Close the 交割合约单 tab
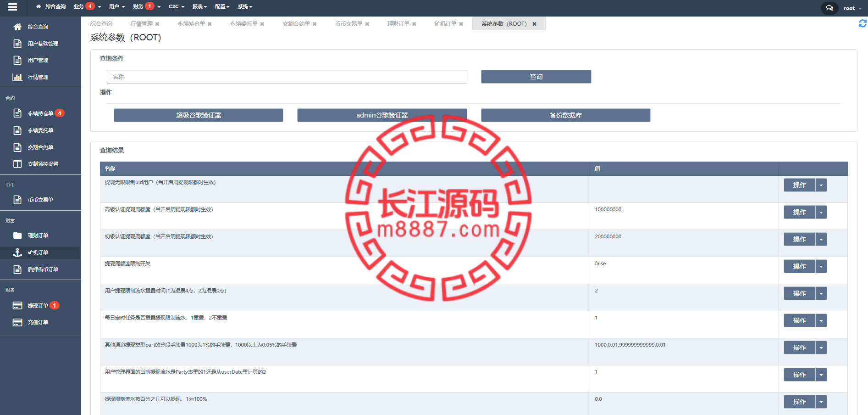Image resolution: width=868 pixels, height=415 pixels. pos(315,24)
